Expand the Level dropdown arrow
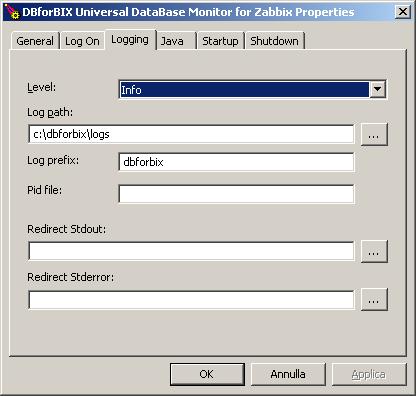 (x=377, y=89)
